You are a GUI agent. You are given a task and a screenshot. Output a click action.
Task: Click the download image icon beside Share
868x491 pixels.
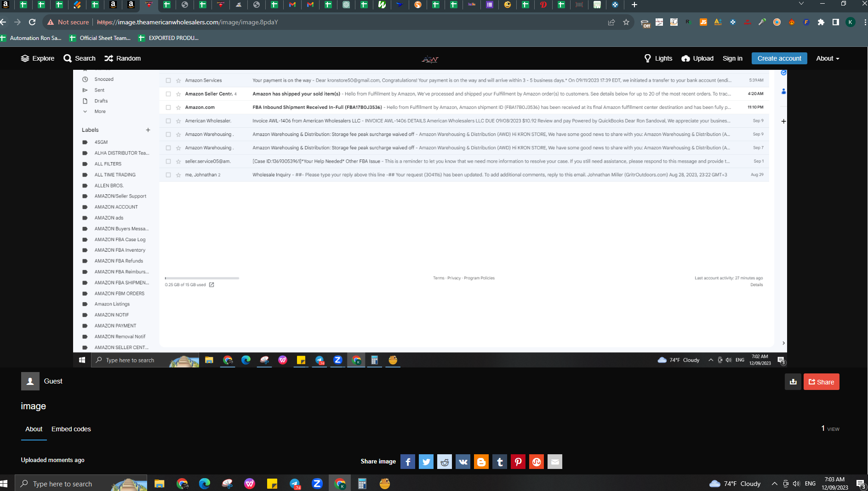pyautogui.click(x=793, y=382)
